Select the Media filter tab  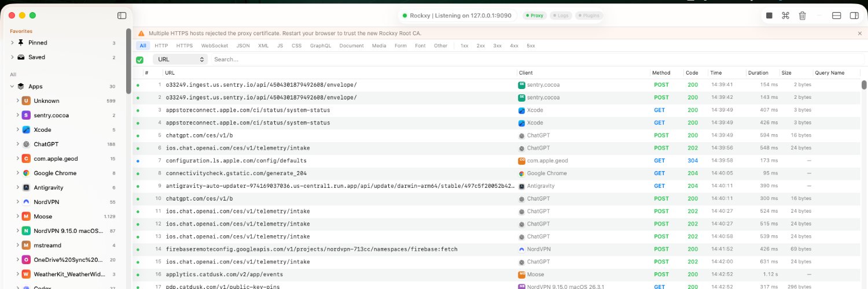(379, 46)
